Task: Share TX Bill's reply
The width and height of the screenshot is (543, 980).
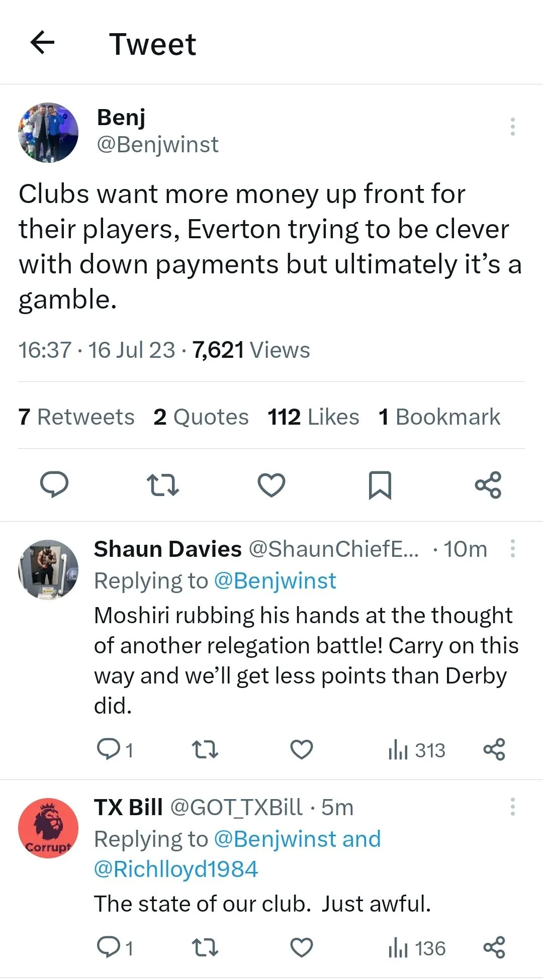Action: tap(494, 947)
